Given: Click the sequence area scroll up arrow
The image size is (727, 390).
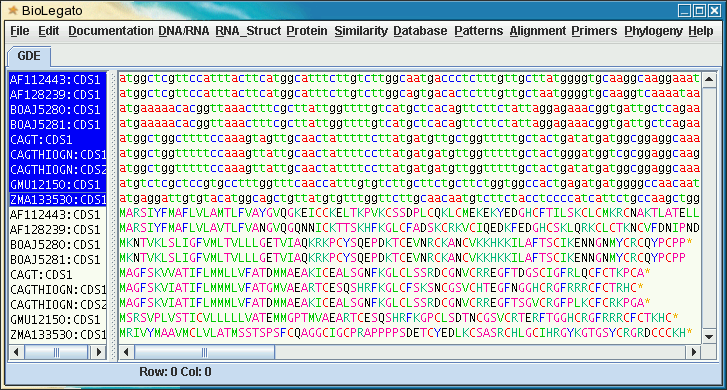Looking at the screenshot, I should (709, 80).
